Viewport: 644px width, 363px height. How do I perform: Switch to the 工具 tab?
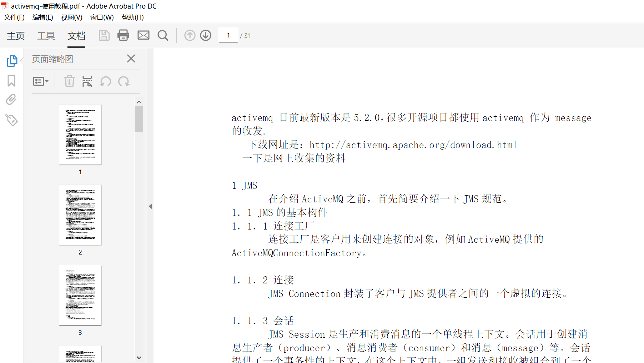pyautogui.click(x=46, y=36)
